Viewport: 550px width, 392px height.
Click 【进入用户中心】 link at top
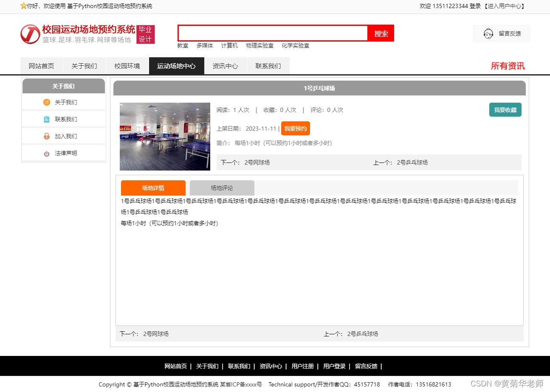tap(505, 6)
